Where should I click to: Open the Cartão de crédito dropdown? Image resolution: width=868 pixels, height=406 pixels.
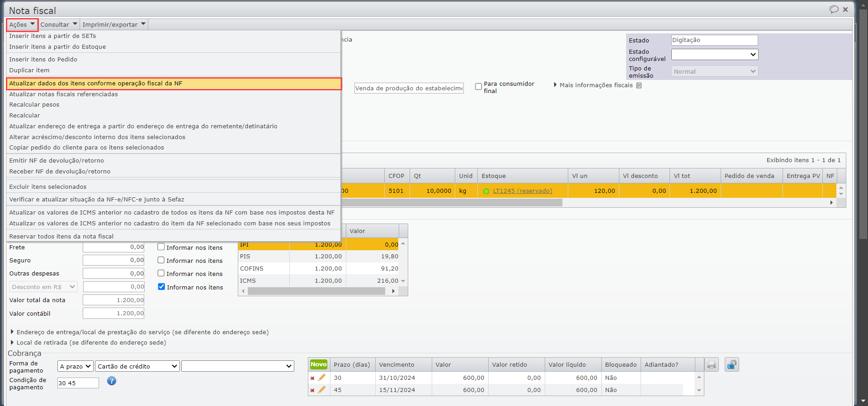click(137, 366)
